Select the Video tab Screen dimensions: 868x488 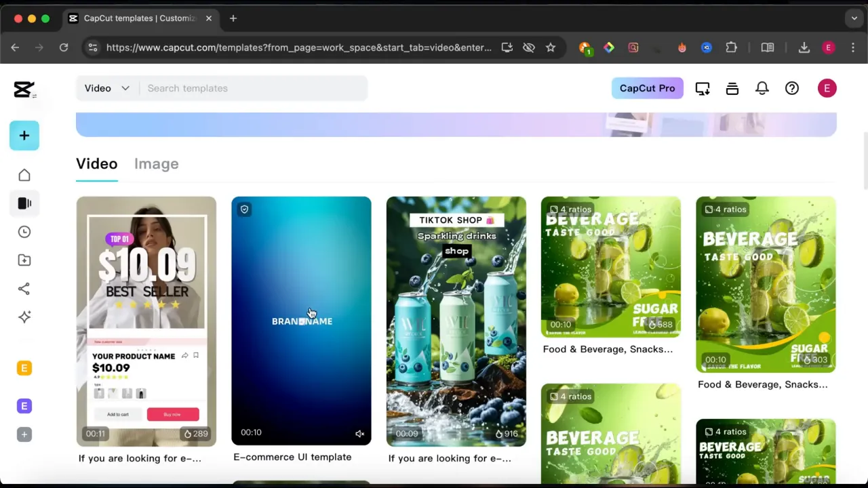coord(96,163)
